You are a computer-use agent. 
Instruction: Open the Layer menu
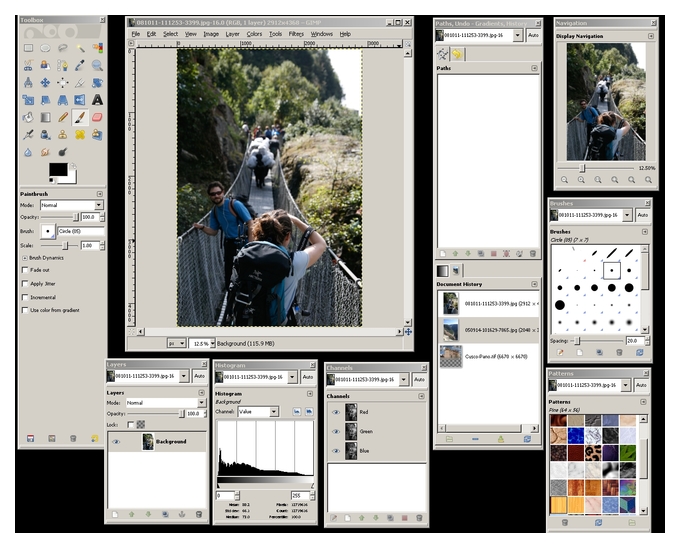point(232,34)
